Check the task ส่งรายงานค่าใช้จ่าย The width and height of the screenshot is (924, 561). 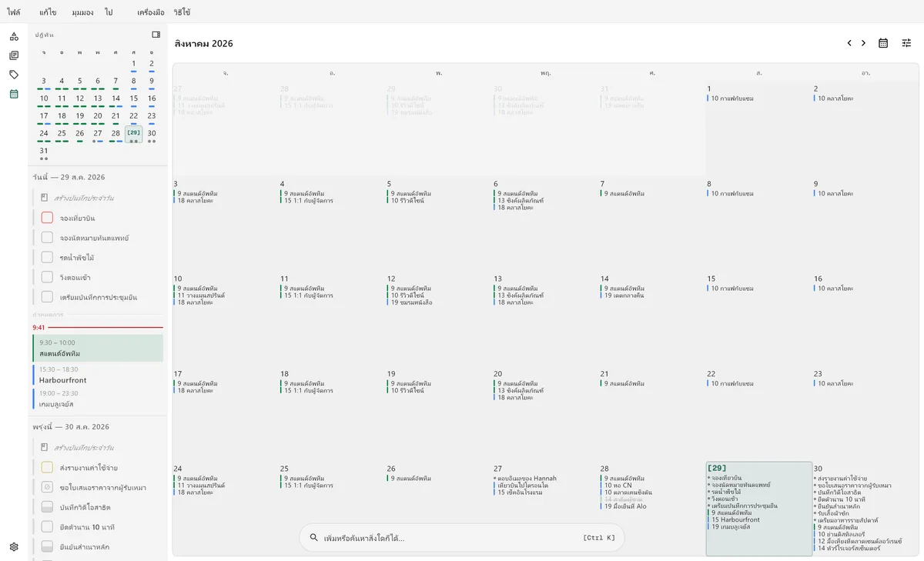pyautogui.click(x=47, y=467)
